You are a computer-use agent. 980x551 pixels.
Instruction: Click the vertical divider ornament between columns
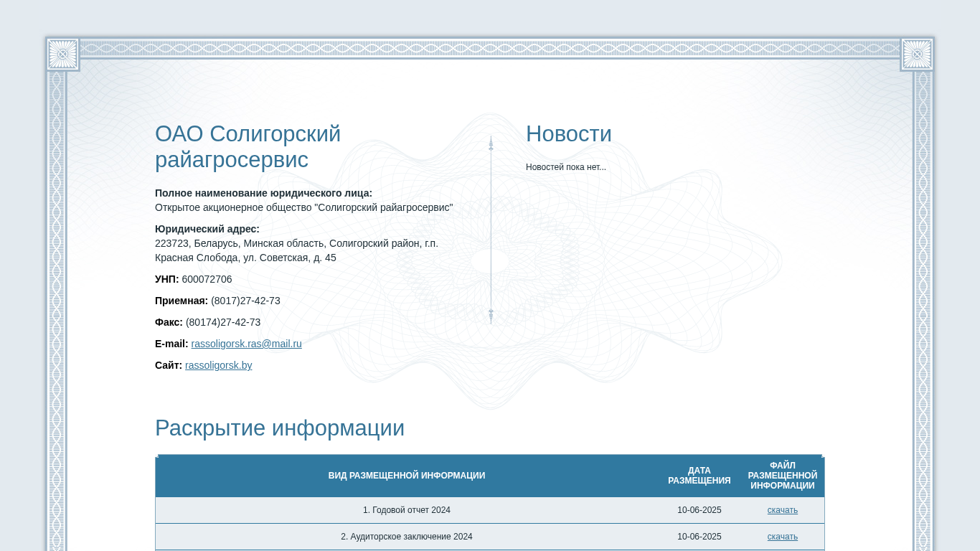coord(491,230)
